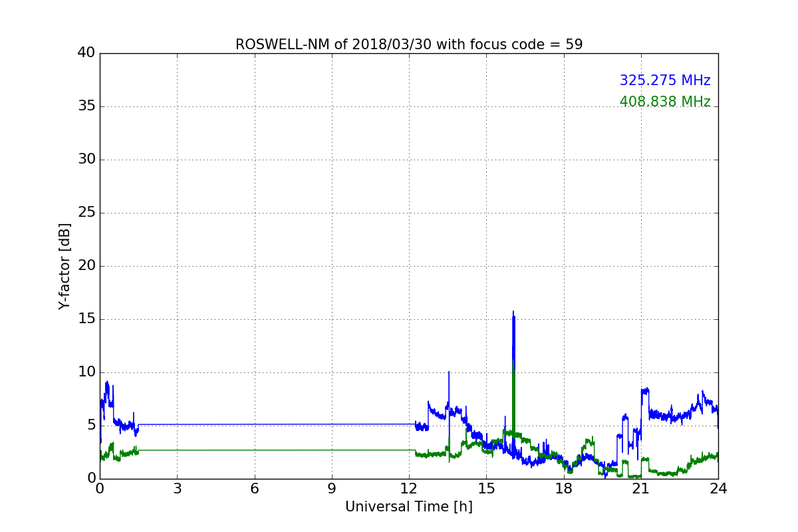
Task: Click the plot title ROSWELL-NM of 2018/03/30
Action: pyautogui.click(x=409, y=45)
